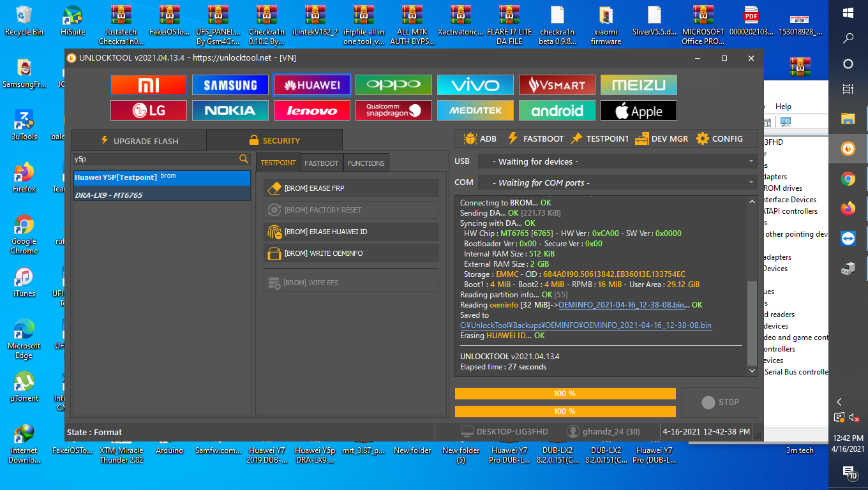This screenshot has height=490, width=868.
Task: Open iTunes desktop shortcut
Action: click(24, 282)
